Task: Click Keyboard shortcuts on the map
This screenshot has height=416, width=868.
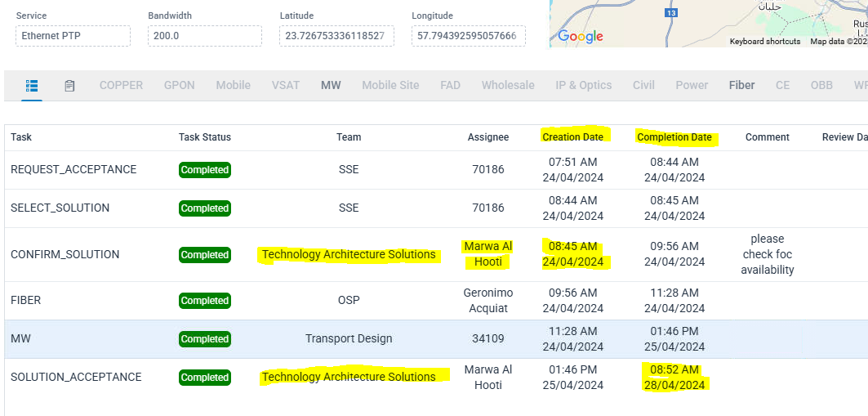Action: pyautogui.click(x=764, y=42)
